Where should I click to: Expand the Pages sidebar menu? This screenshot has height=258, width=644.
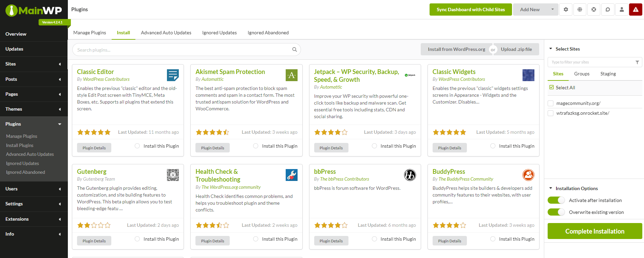pyautogui.click(x=34, y=94)
